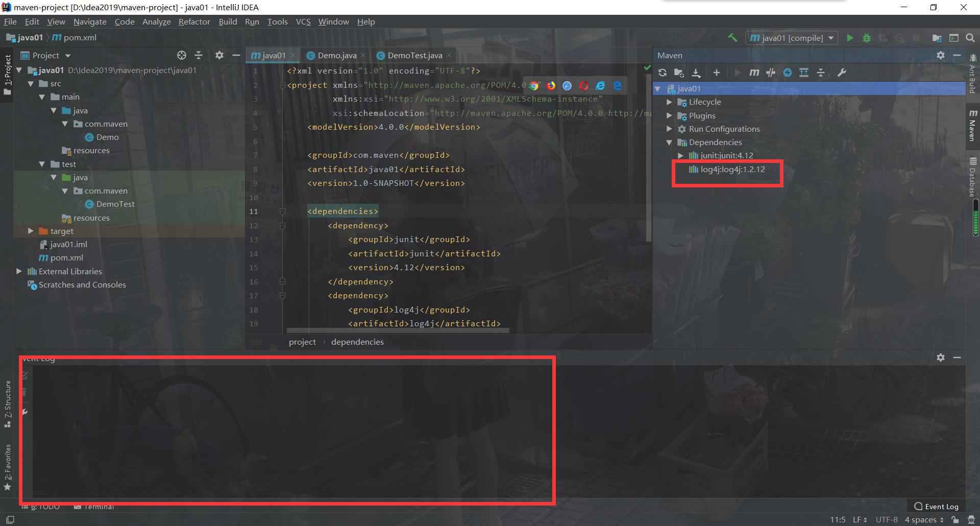Screen dimensions: 980x526
Task: Toggle Maven offline mode
Action: click(x=771, y=73)
